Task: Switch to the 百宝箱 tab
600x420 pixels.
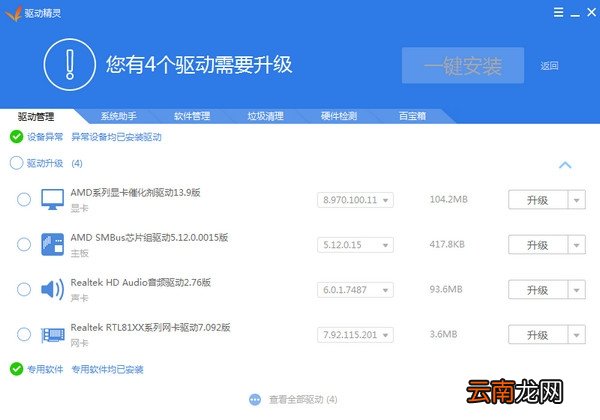Action: 412,116
